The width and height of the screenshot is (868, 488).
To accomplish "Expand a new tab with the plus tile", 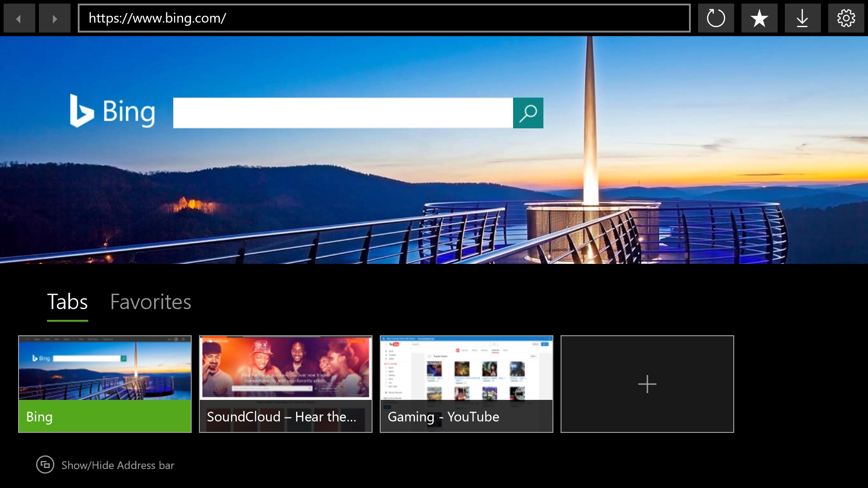I will click(x=647, y=384).
